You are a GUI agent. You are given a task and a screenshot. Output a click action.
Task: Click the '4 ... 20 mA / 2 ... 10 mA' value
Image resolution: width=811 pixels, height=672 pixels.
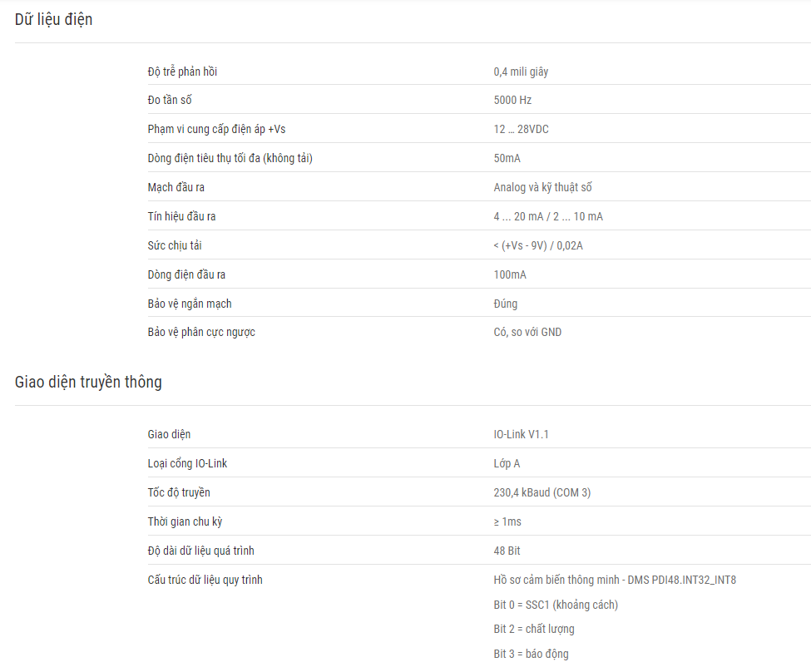[x=548, y=217]
